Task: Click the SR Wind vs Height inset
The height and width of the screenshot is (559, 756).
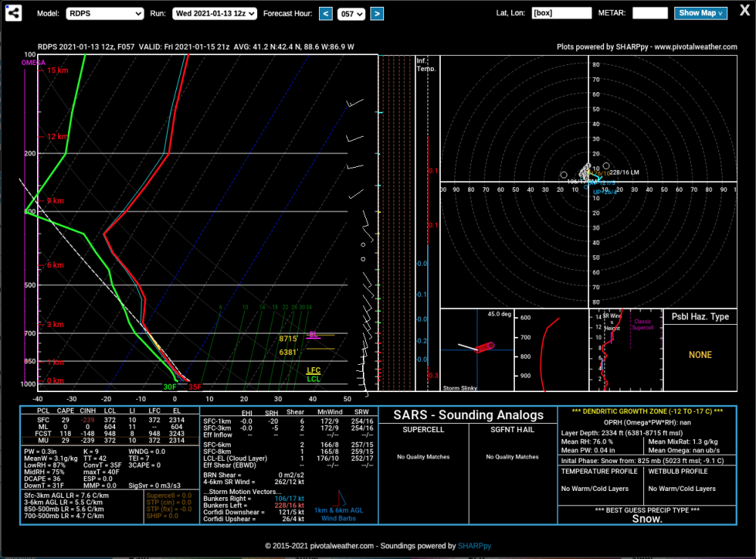Action: coord(626,350)
